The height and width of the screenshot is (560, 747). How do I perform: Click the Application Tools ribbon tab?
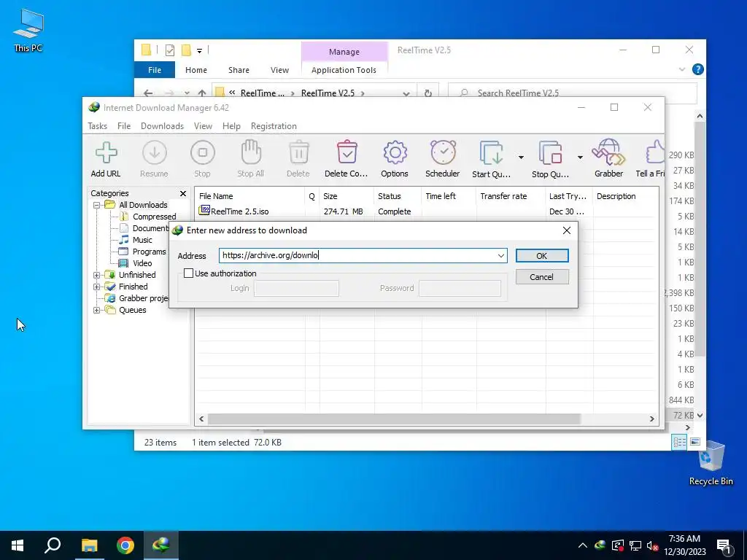(344, 70)
